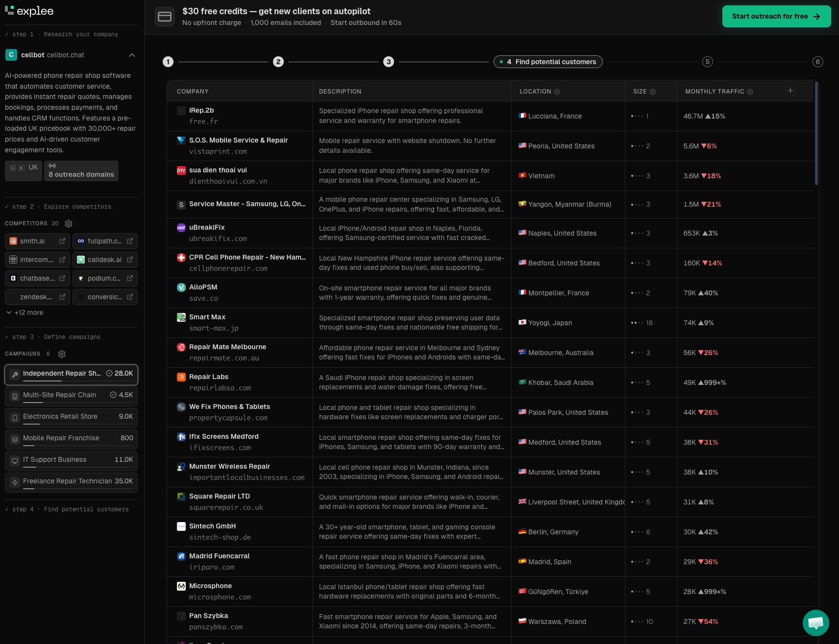Open smith.ai external link icon

(62, 241)
